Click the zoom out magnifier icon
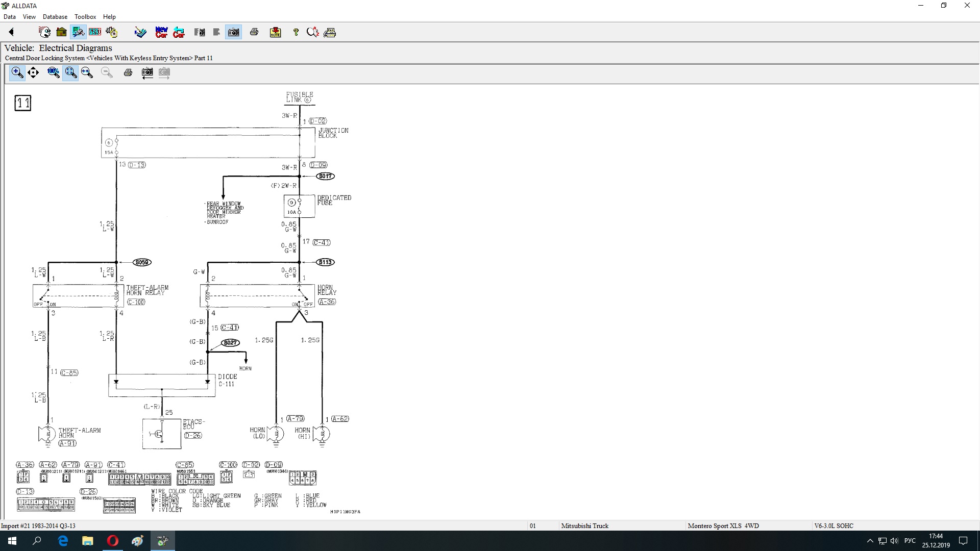Viewport: 980px width, 551px height. point(107,72)
